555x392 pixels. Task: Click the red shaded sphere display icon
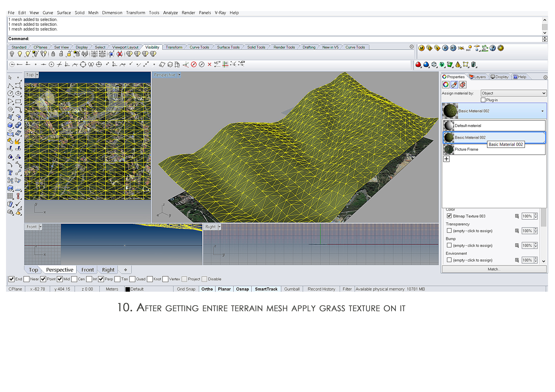[418, 64]
